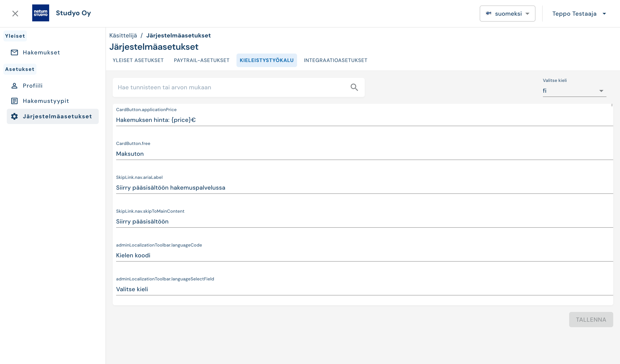This screenshot has height=364, width=620.
Task: Edit the SkipLink.nav.ariaLabel text field
Action: pyautogui.click(x=364, y=188)
